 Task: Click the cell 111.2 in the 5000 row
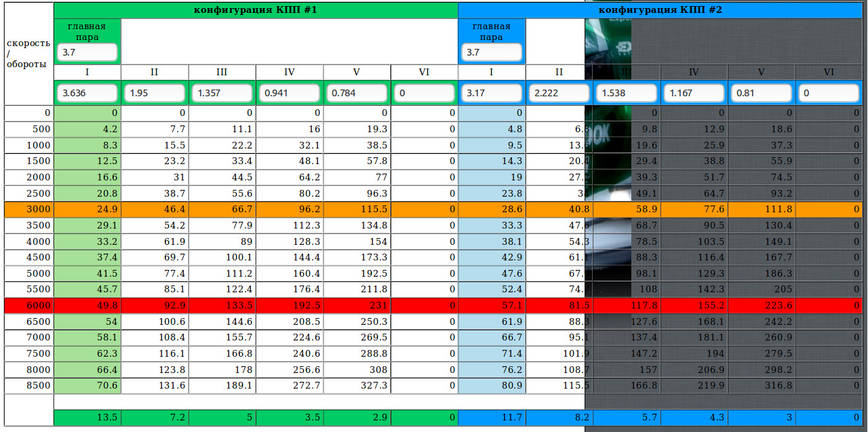pos(222,273)
